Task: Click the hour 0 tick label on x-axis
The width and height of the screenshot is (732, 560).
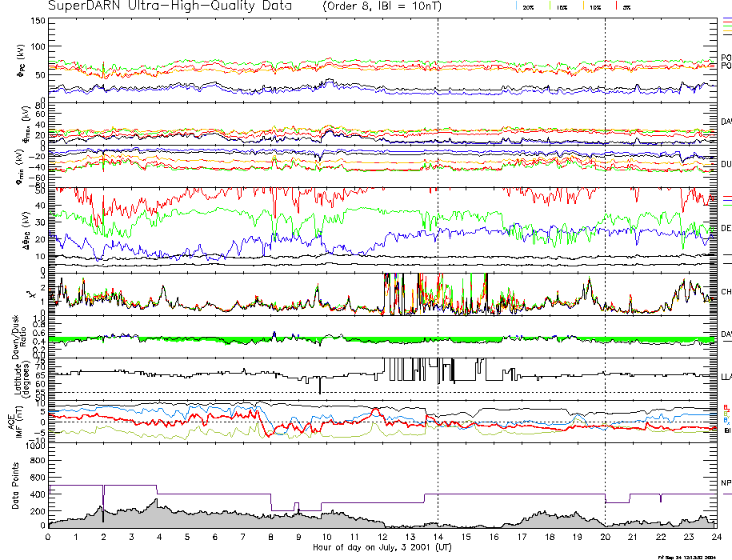Action: coord(49,536)
